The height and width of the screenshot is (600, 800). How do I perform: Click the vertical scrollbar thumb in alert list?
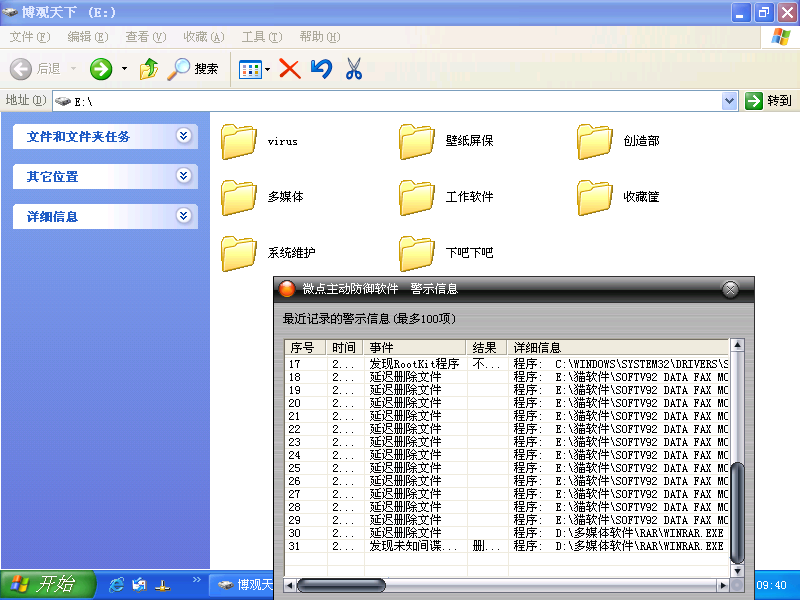737,512
